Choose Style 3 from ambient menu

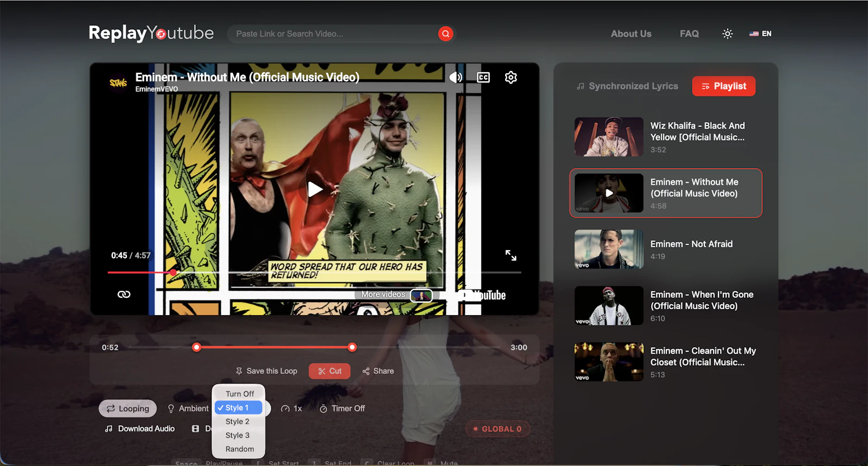coord(239,435)
